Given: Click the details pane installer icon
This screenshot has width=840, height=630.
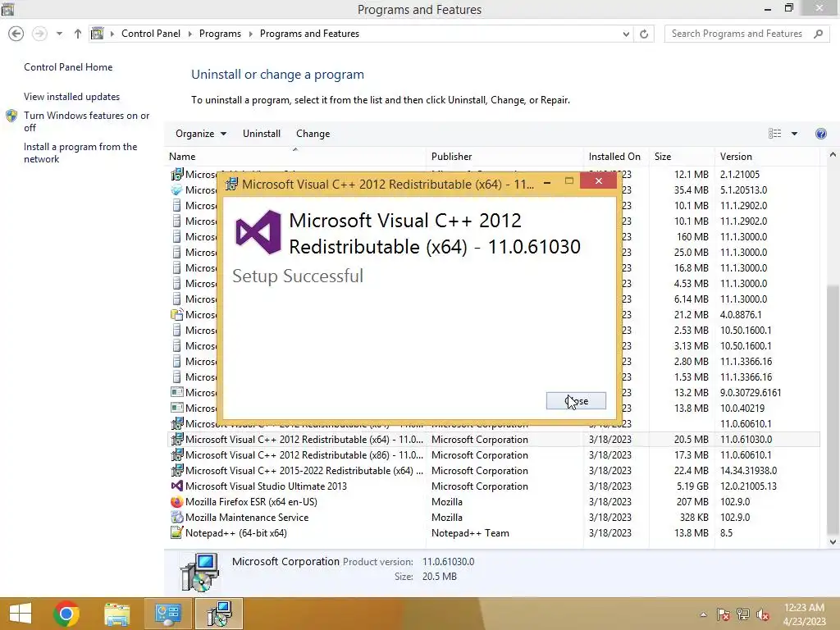Looking at the screenshot, I should point(199,573).
